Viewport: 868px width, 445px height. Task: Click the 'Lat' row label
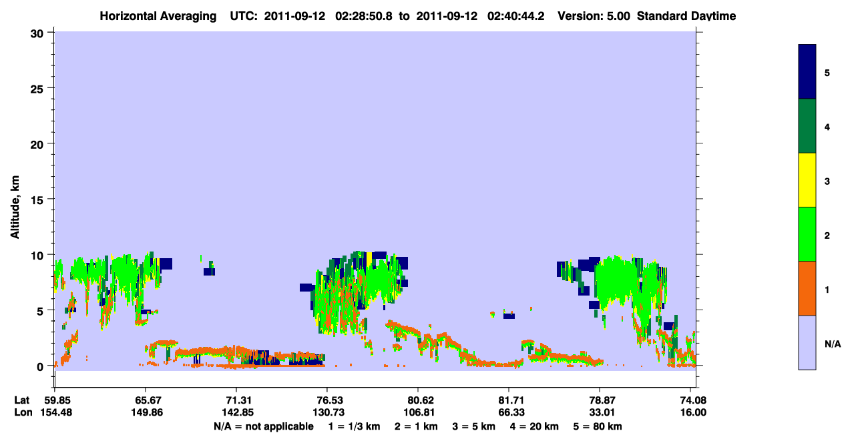point(21,400)
